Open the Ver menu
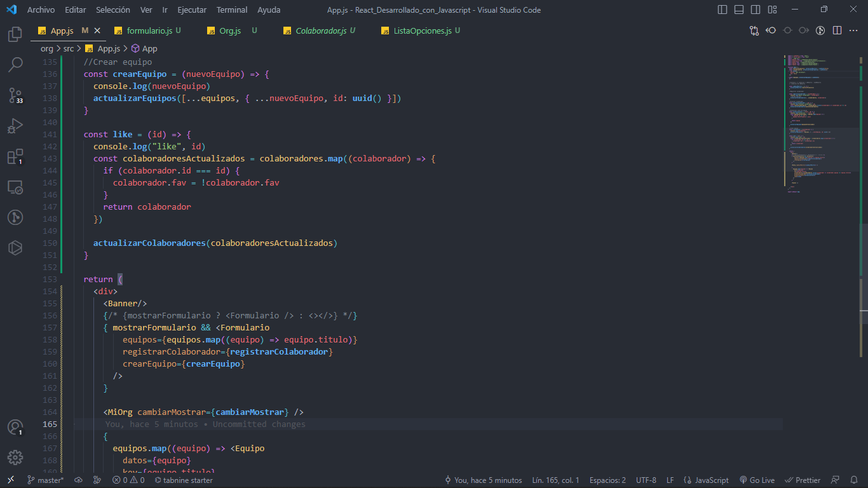 point(146,10)
